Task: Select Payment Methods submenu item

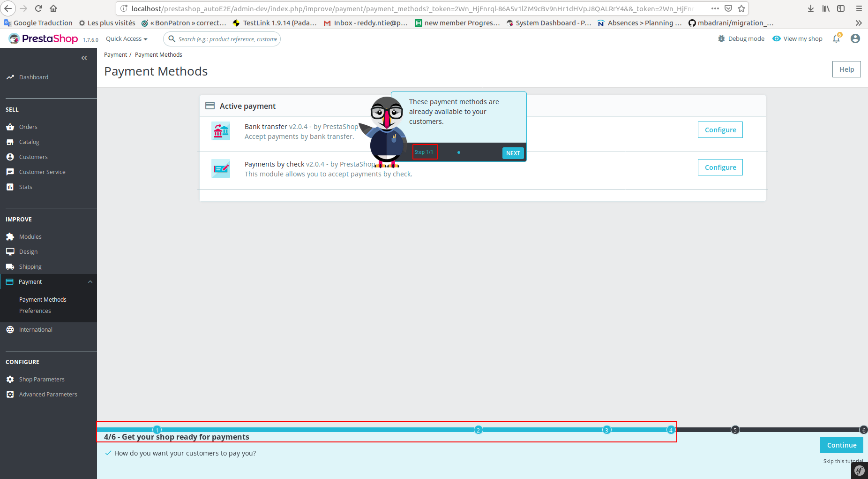Action: pos(43,299)
